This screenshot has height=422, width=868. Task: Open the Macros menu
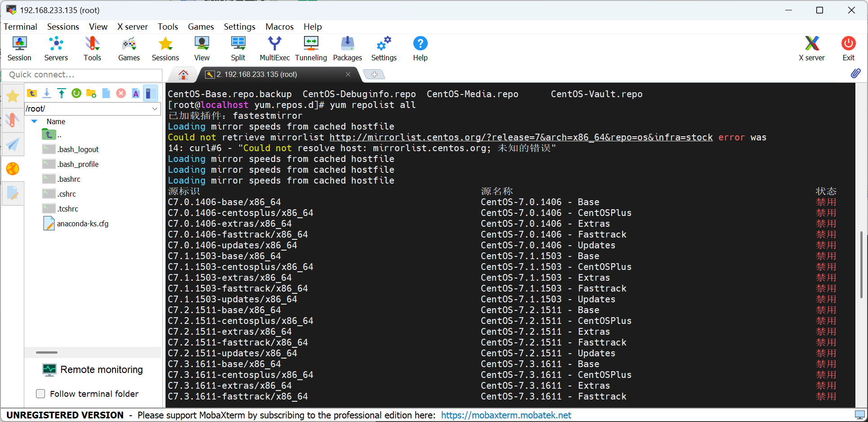pos(279,27)
